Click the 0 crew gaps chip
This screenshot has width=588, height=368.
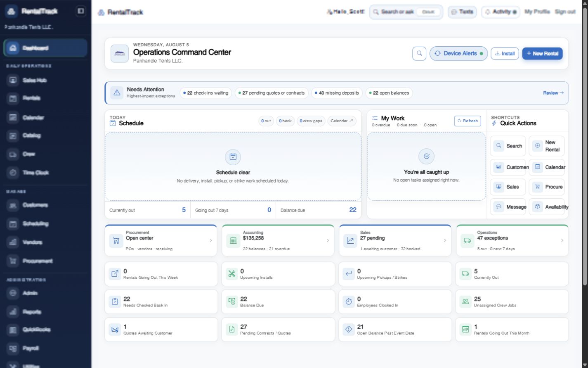click(x=311, y=121)
